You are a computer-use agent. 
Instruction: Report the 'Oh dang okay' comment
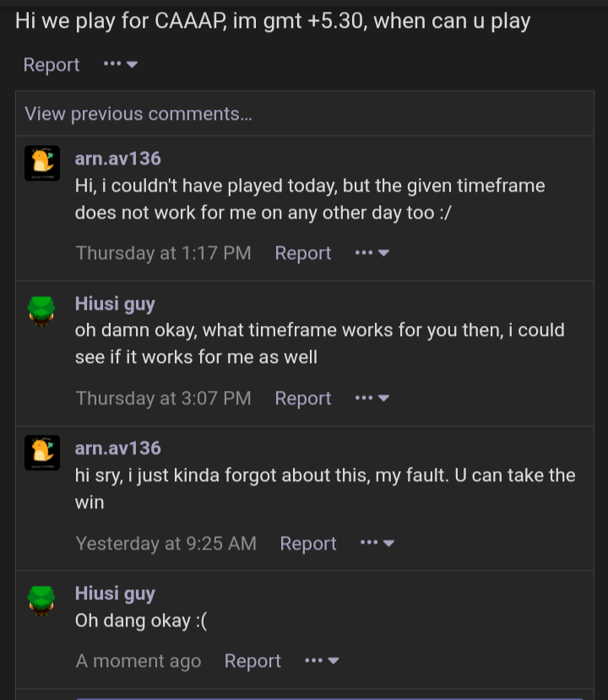click(x=252, y=660)
